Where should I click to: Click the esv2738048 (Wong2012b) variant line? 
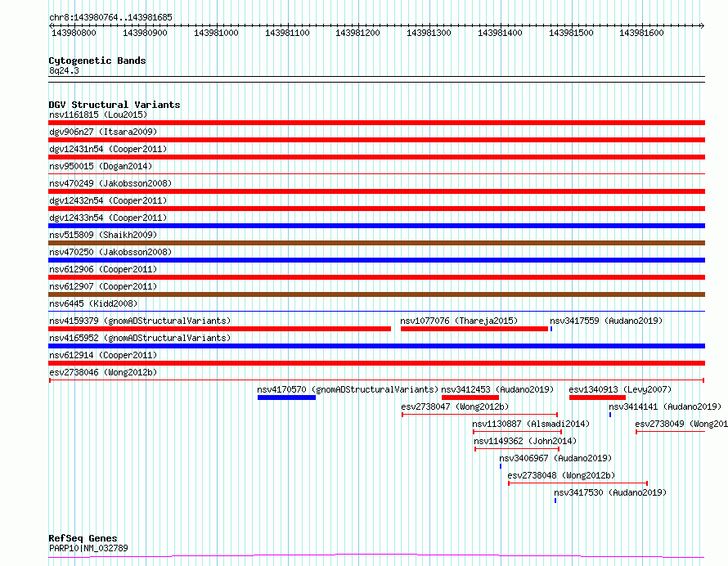578,483
